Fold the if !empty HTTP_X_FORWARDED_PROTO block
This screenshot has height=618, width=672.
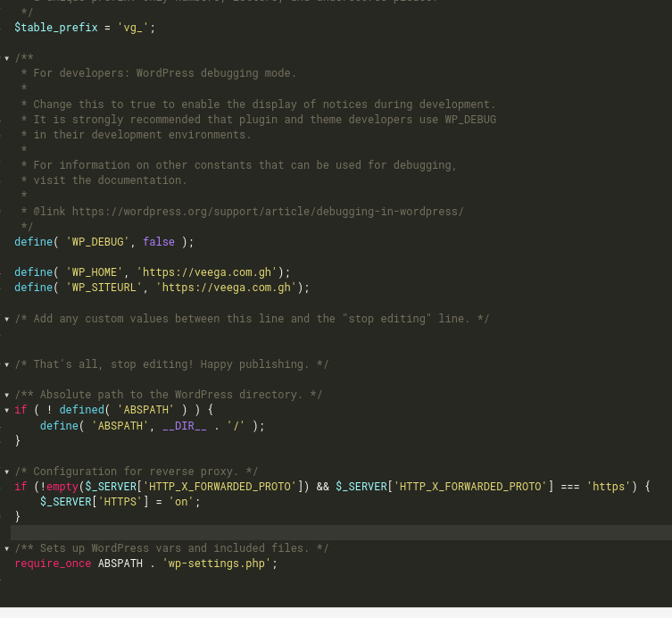(x=7, y=487)
